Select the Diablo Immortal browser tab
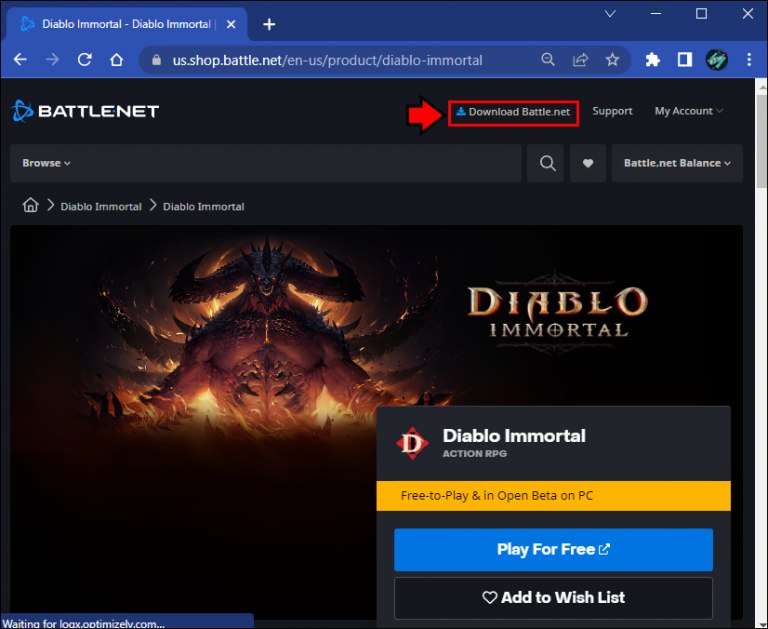This screenshot has width=768, height=629. coord(126,24)
